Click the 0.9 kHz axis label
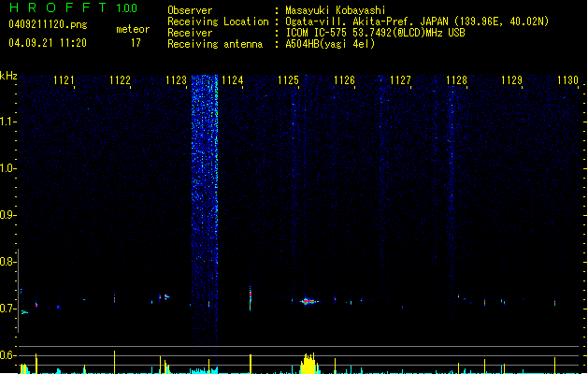Viewport: 588px width, 374px height. coord(7,215)
